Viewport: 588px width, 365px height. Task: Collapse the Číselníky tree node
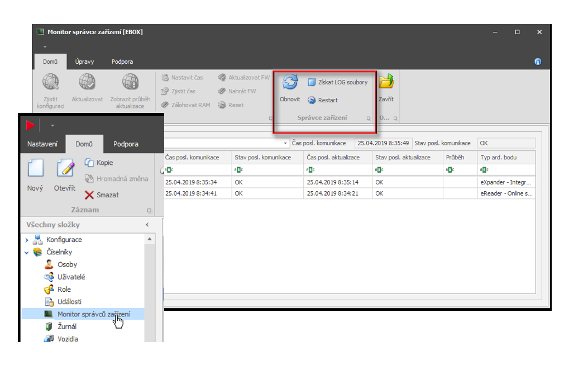pyautogui.click(x=26, y=253)
